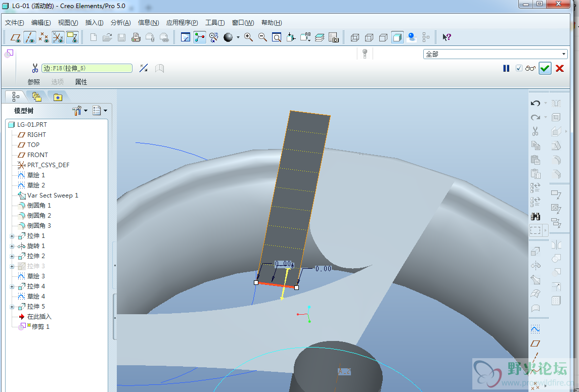Click the orient mode icon
This screenshot has width=579, height=392.
(x=214, y=37)
